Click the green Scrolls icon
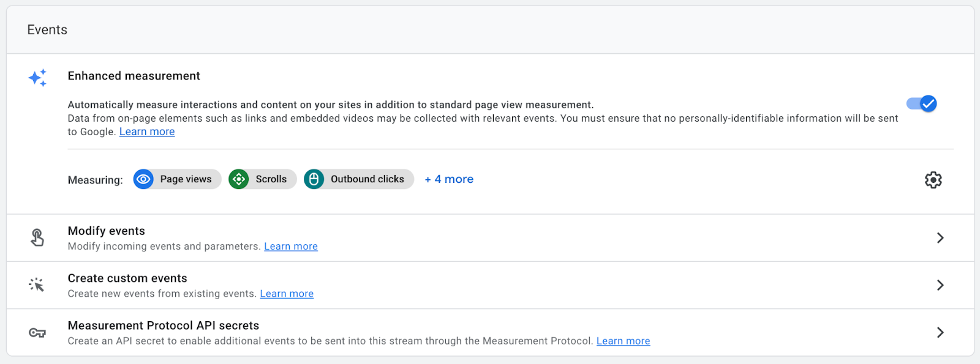980x364 pixels. (x=239, y=179)
